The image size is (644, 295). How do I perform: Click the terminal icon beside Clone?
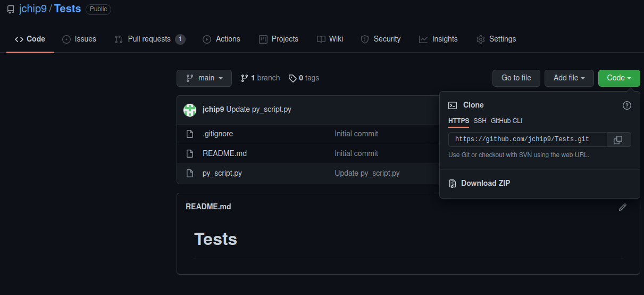click(453, 105)
